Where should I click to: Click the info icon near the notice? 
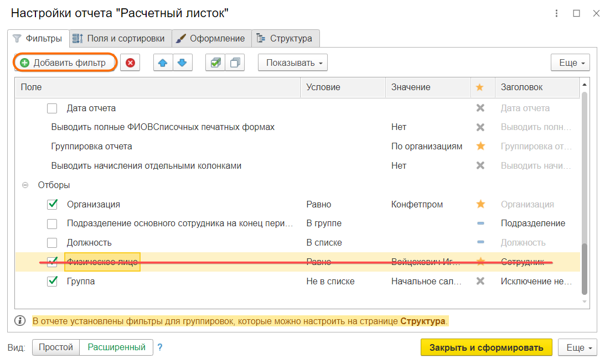point(20,321)
